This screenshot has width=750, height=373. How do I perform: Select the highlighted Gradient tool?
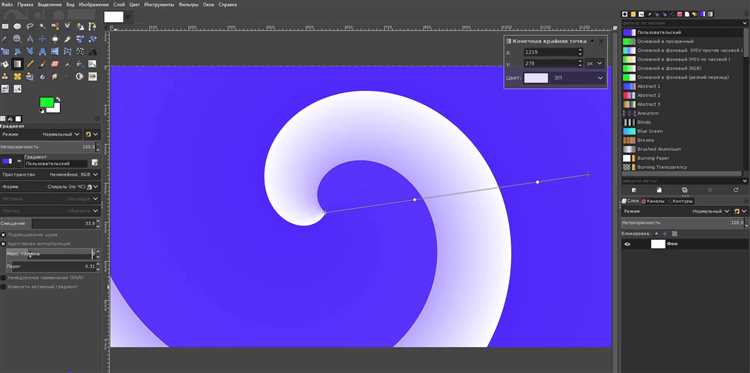pyautogui.click(x=18, y=64)
